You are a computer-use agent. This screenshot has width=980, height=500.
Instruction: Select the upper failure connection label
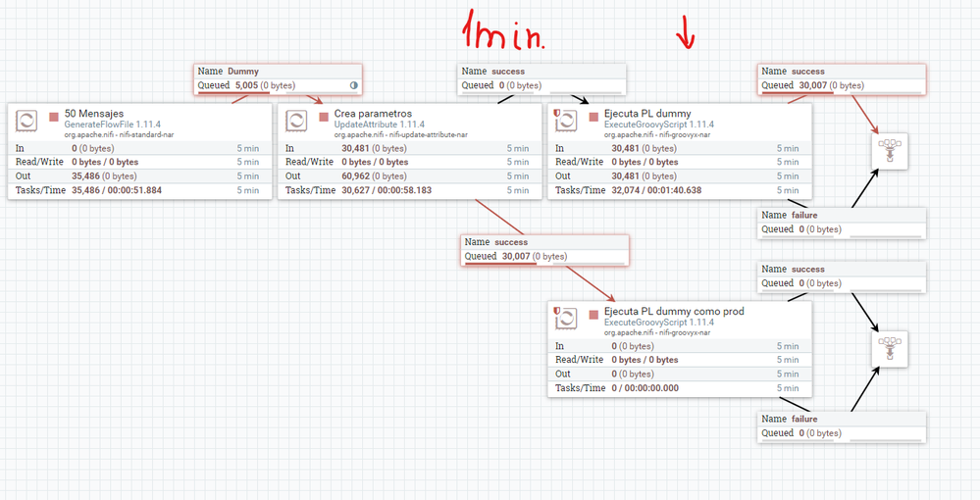pyautogui.click(x=842, y=223)
